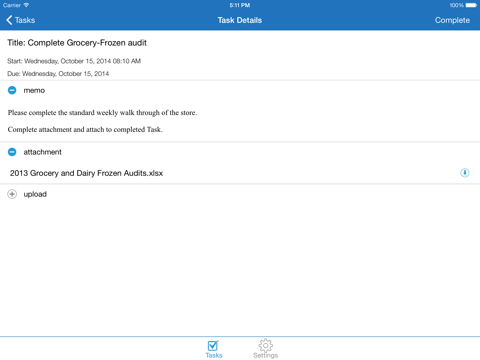Click the Due date line
This screenshot has width=480, height=360.
click(x=58, y=74)
